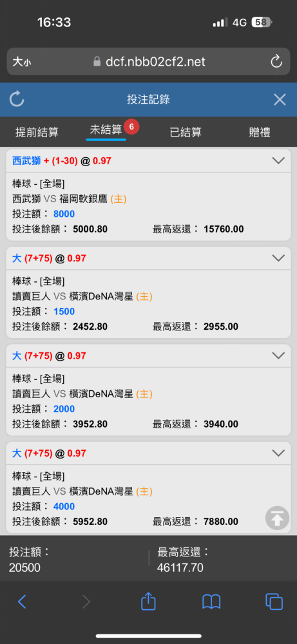297x644 pixels.
Task: Switch to the 已結算 tab
Action: click(186, 132)
